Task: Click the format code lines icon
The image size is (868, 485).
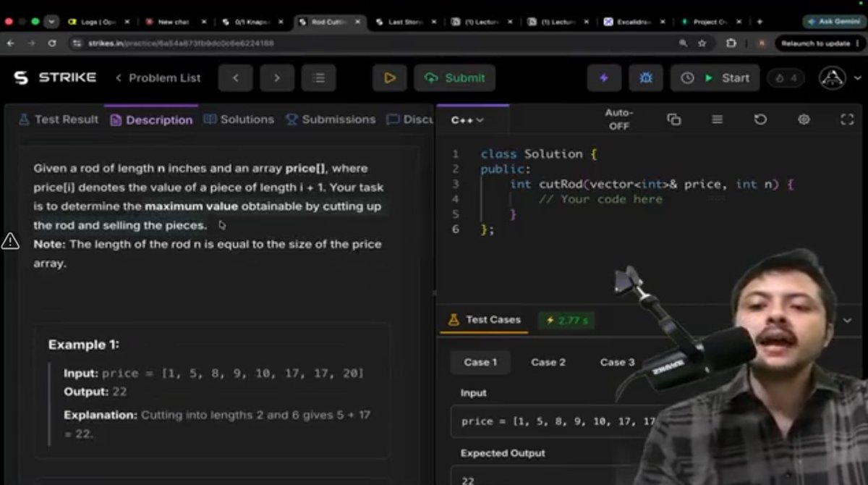Action: coord(717,119)
